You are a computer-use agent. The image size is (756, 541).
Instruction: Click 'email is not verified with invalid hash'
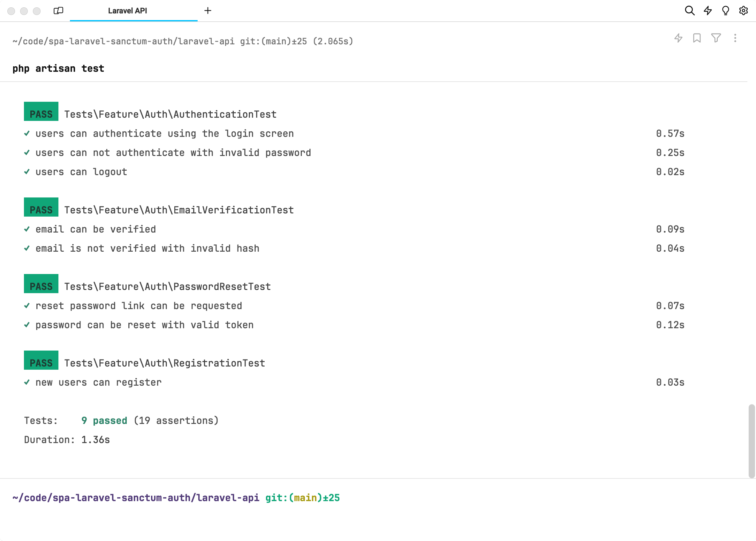(147, 248)
